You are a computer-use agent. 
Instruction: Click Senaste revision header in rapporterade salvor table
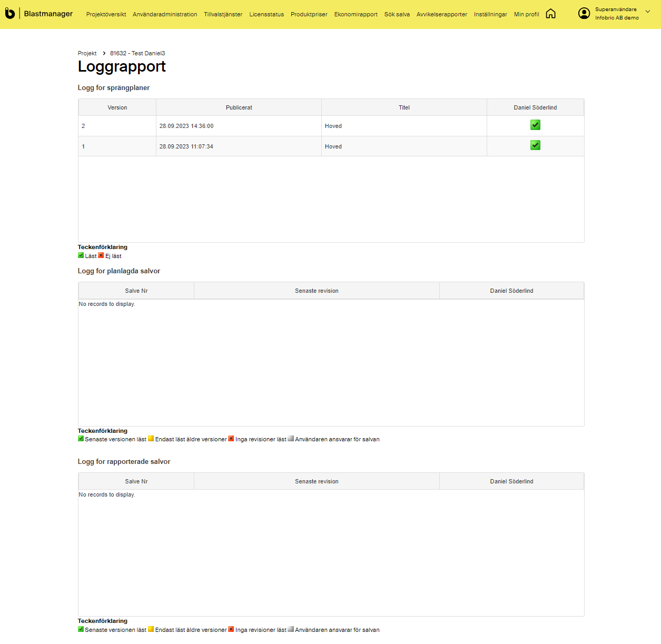pyautogui.click(x=317, y=481)
